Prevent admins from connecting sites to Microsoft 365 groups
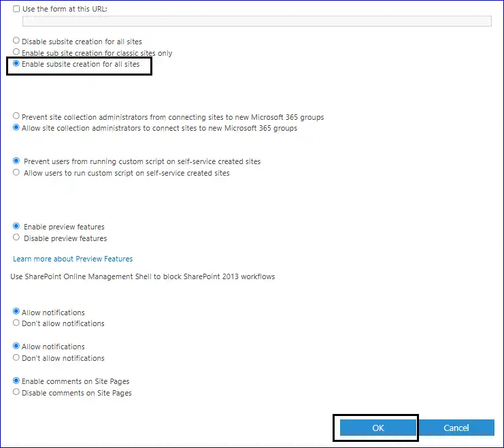 [16, 116]
